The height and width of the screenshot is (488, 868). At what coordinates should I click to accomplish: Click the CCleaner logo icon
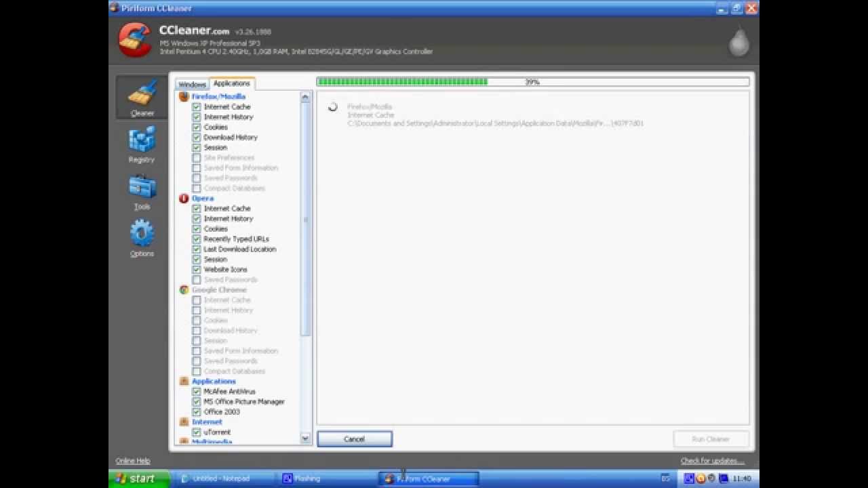pyautogui.click(x=135, y=40)
